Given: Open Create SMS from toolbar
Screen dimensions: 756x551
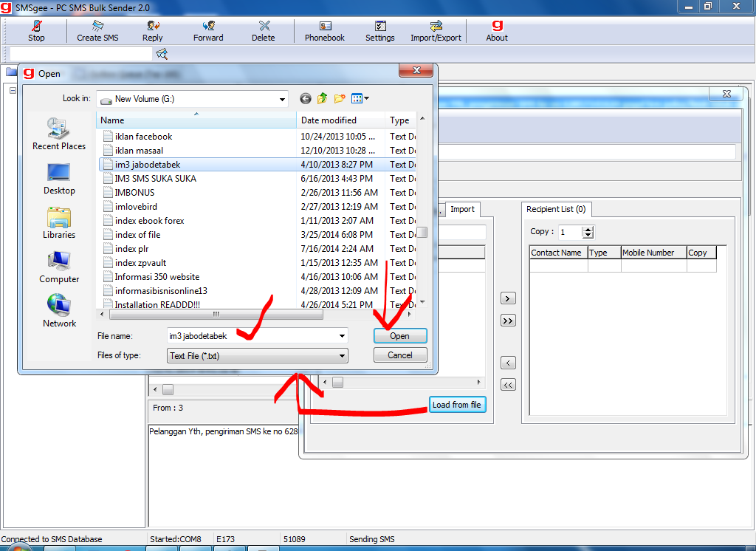Looking at the screenshot, I should (97, 31).
